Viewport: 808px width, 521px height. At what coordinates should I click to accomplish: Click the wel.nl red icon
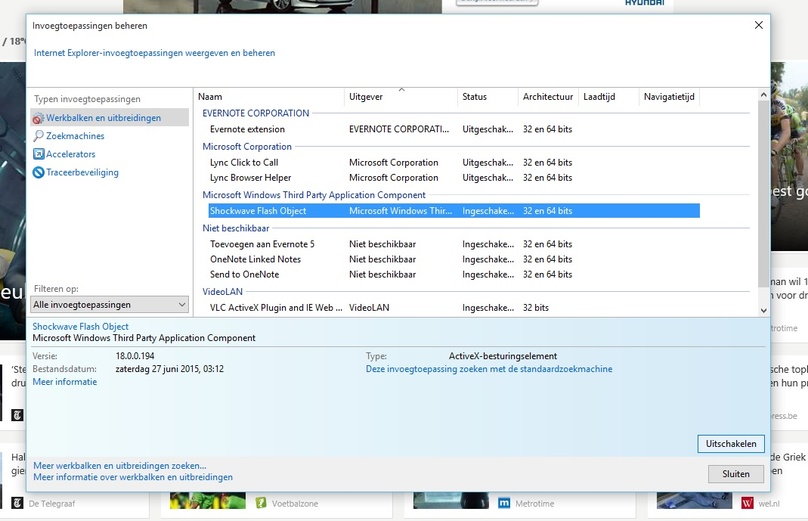coord(747,503)
